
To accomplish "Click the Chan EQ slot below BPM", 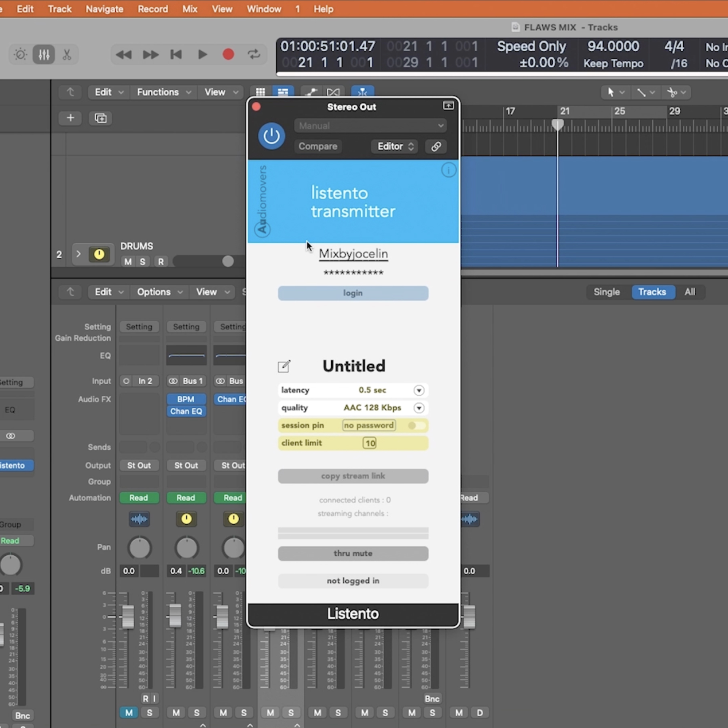I will point(186,411).
